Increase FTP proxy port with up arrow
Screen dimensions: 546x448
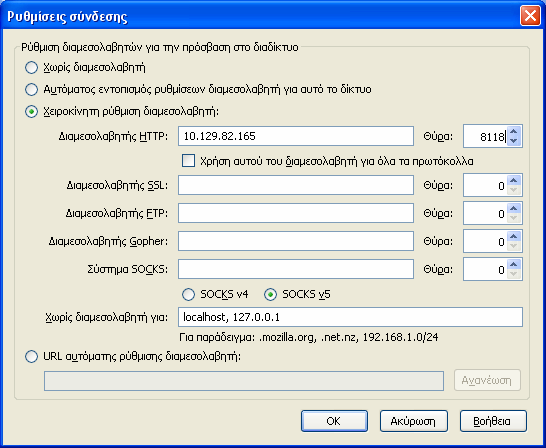514,208
